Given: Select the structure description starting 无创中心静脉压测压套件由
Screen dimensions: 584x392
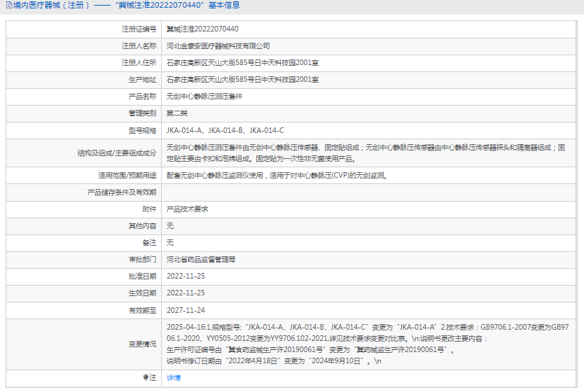Looking at the screenshot, I should [366, 153].
